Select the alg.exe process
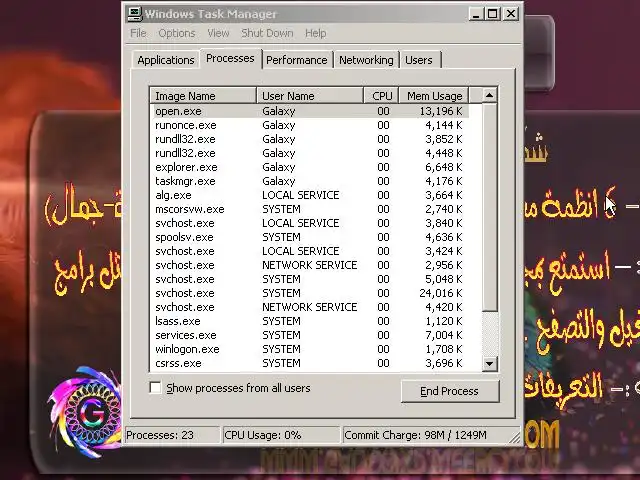The width and height of the screenshot is (640, 480). (x=309, y=195)
